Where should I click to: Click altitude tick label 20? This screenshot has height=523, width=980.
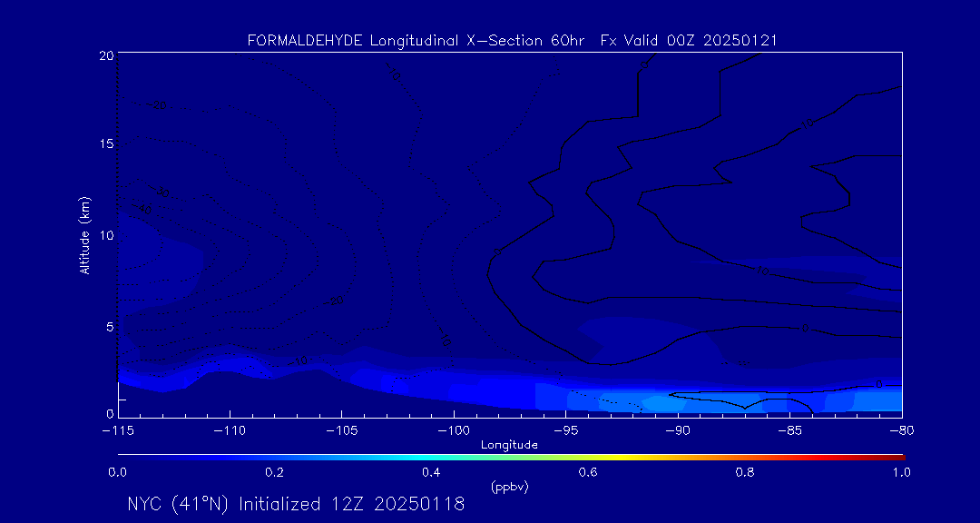point(105,55)
